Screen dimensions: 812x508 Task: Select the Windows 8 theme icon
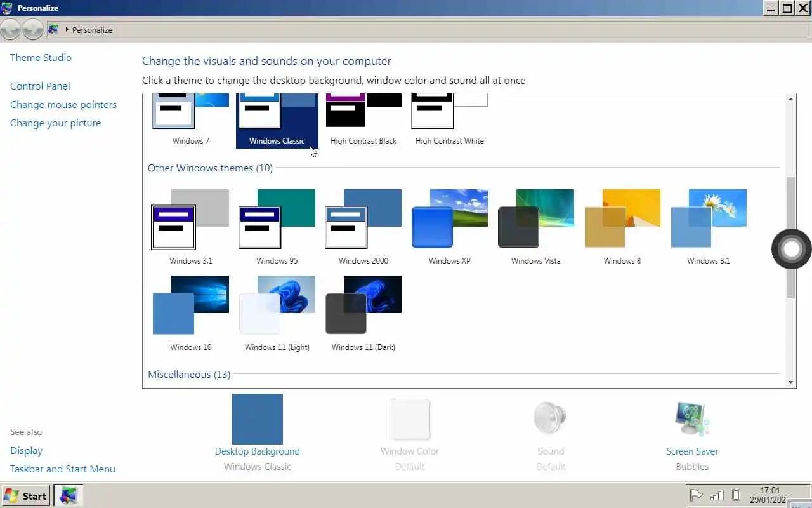point(622,219)
